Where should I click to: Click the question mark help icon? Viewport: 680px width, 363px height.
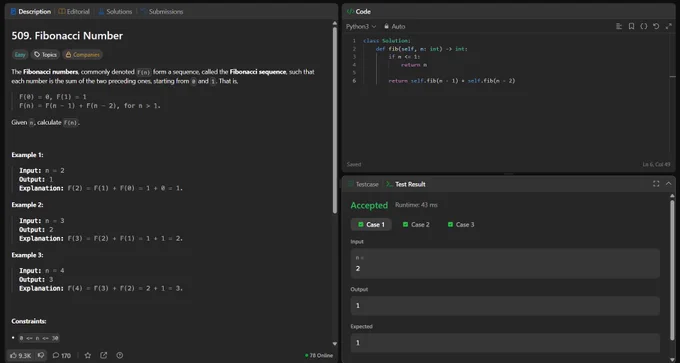tap(120, 355)
